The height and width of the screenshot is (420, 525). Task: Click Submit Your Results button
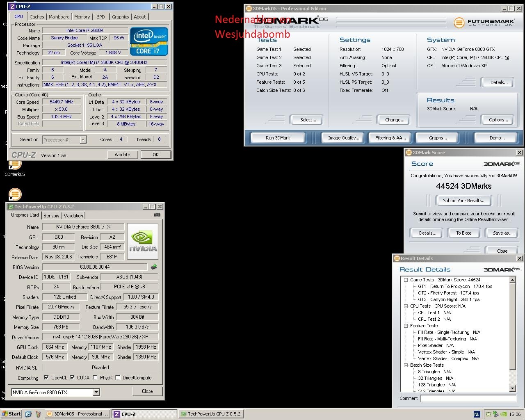(x=464, y=201)
